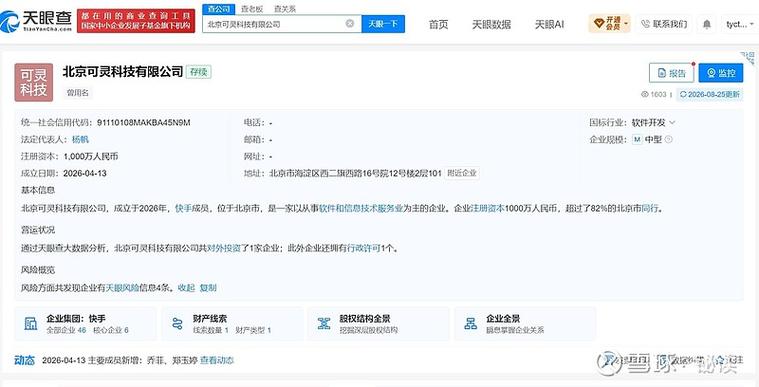Viewport: 759px width, 387px height.
Task: Clear the search box with the X icon
Action: [x=349, y=23]
